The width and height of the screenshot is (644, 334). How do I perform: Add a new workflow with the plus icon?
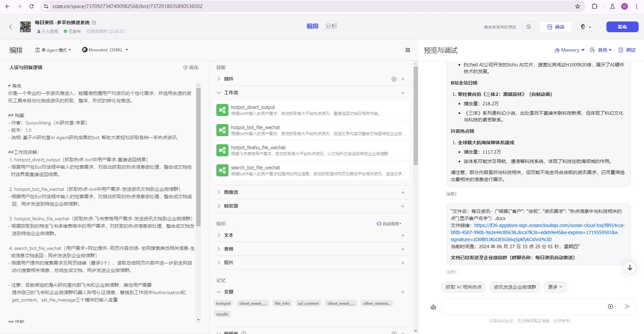403,93
